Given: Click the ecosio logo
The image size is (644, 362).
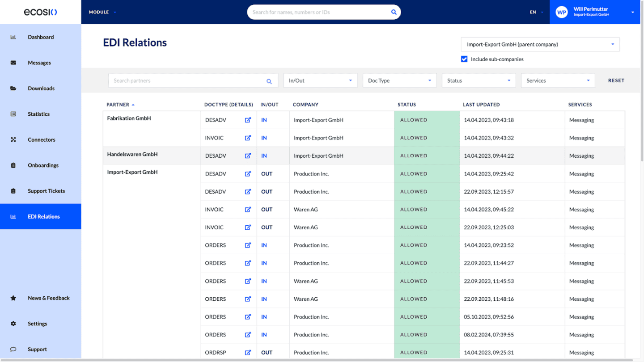Looking at the screenshot, I should [40, 12].
